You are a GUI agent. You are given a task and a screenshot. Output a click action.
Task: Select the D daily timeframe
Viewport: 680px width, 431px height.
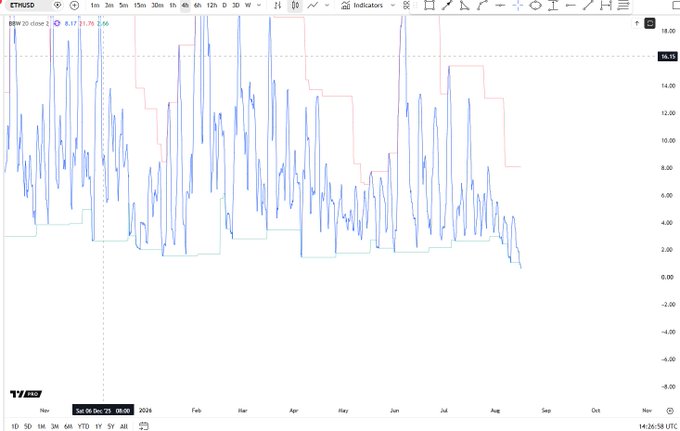pos(224,5)
